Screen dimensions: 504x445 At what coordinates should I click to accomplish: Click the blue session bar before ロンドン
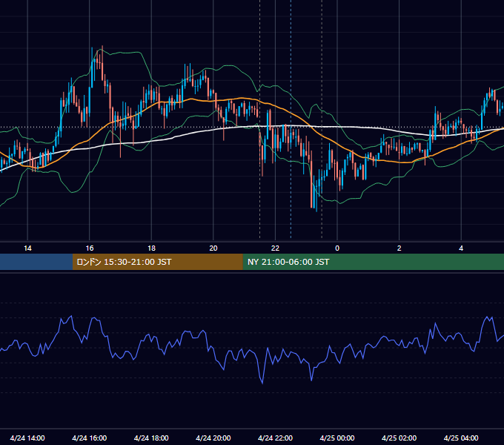36,262
